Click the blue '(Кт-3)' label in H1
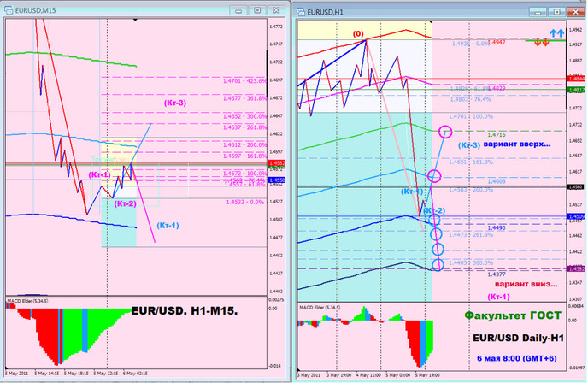 point(469,145)
